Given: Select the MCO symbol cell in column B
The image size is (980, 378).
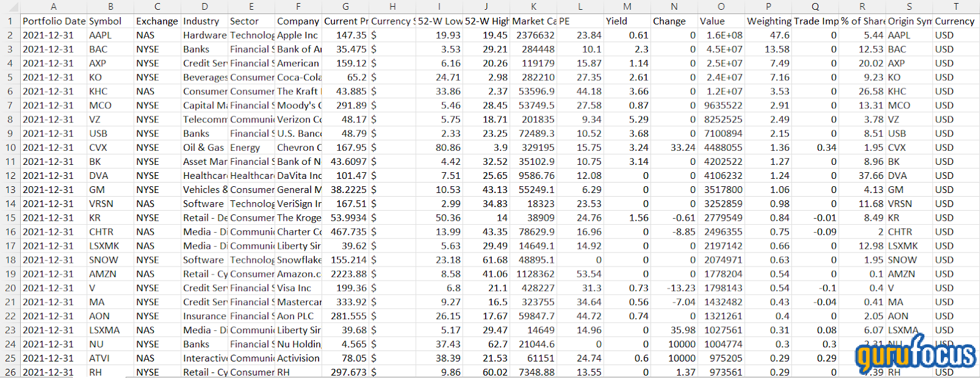Looking at the screenshot, I should pyautogui.click(x=110, y=105).
